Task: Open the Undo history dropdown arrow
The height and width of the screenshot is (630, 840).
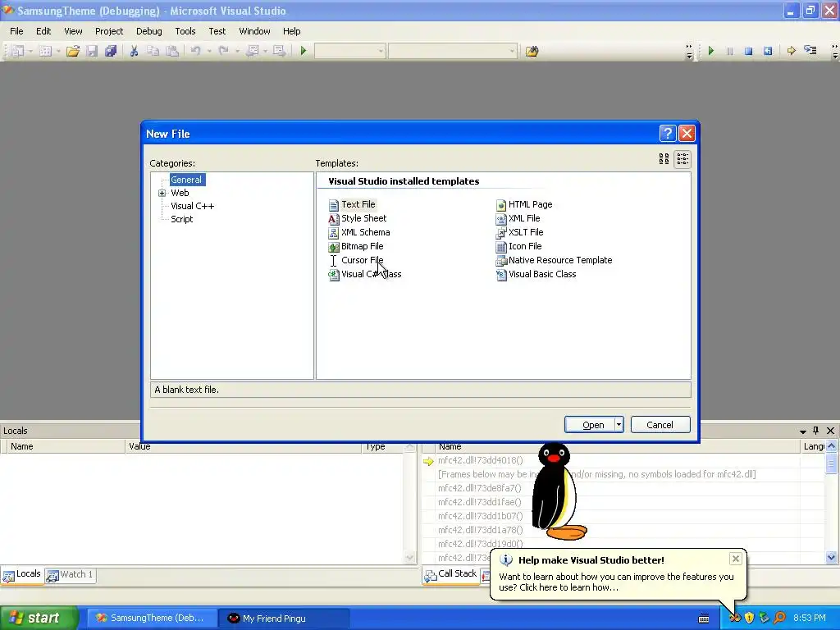Action: (209, 51)
